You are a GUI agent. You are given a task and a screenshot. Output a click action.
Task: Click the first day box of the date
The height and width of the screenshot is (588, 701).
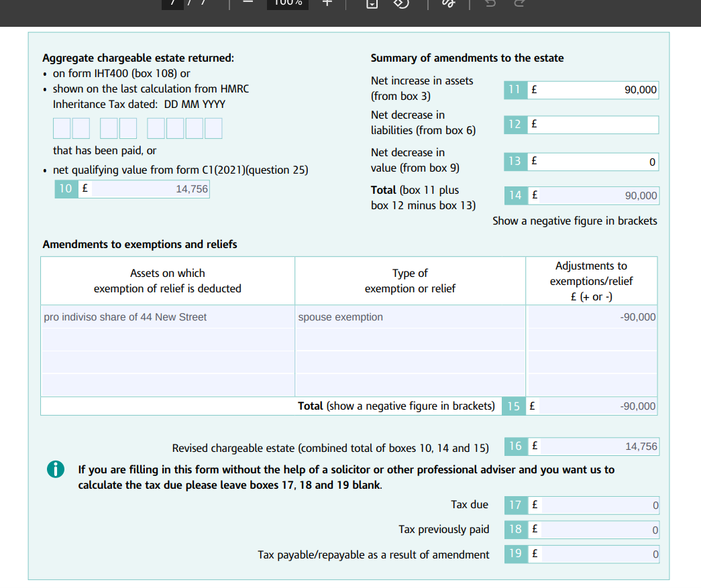(62, 128)
